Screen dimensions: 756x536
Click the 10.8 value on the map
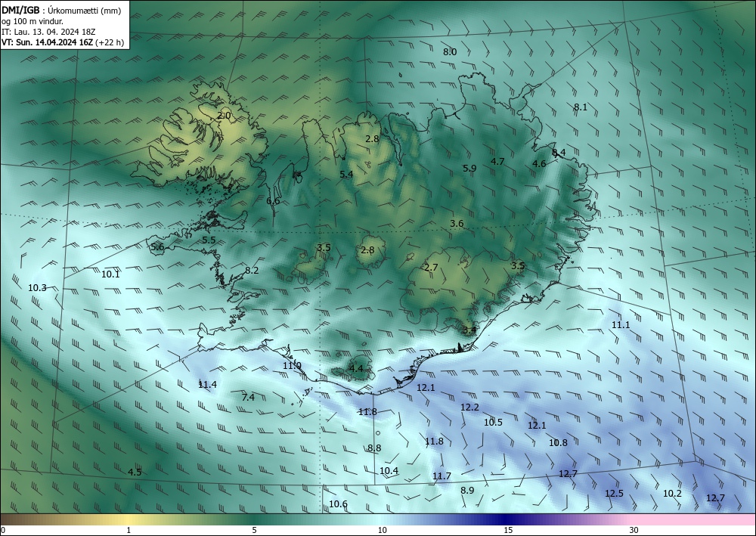[x=559, y=442]
